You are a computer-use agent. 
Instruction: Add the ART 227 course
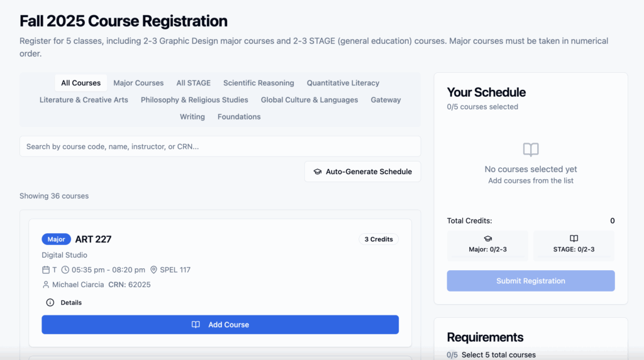220,325
